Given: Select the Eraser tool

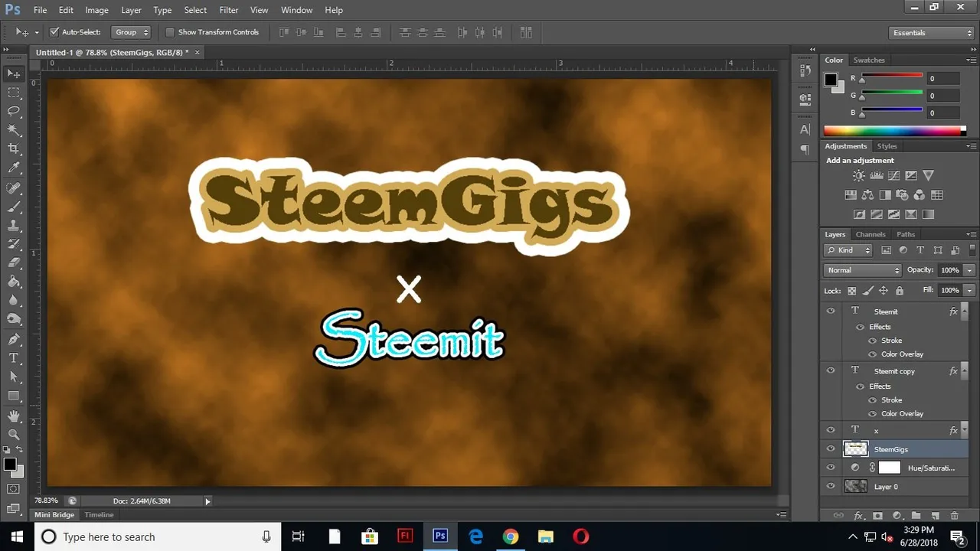Looking at the screenshot, I should (14, 263).
